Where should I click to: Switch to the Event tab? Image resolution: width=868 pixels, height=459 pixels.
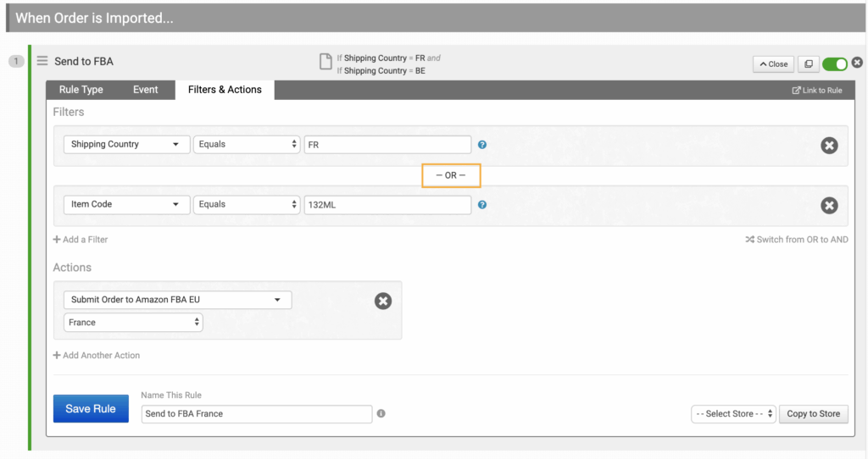(x=146, y=90)
